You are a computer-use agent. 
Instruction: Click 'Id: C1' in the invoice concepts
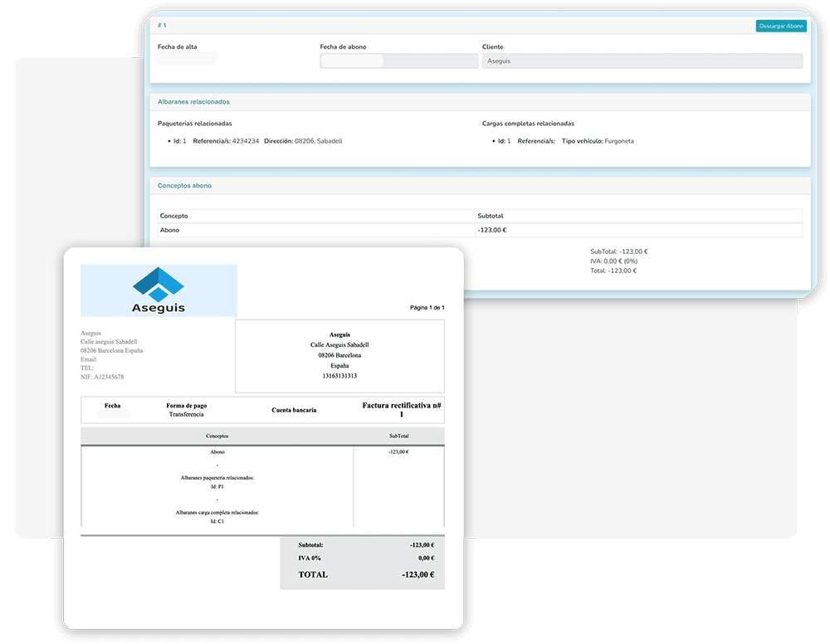(217, 522)
